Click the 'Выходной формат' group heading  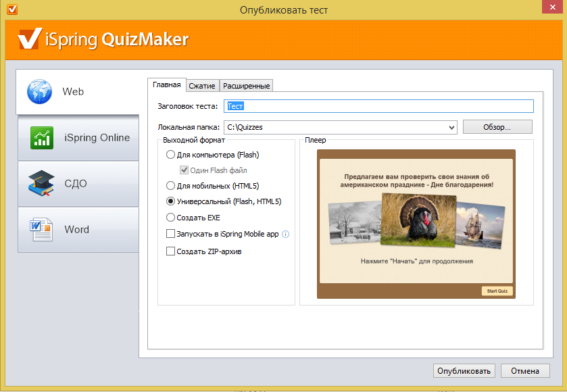pyautogui.click(x=194, y=141)
